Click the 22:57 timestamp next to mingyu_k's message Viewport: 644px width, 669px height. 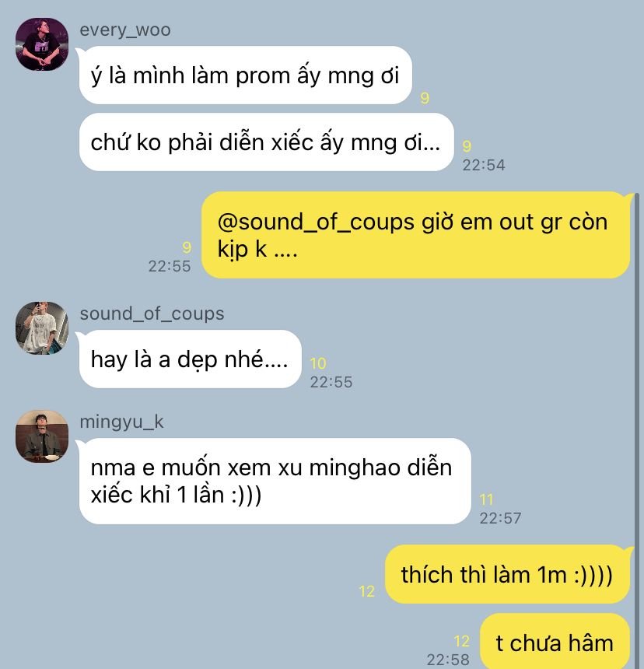[500, 518]
